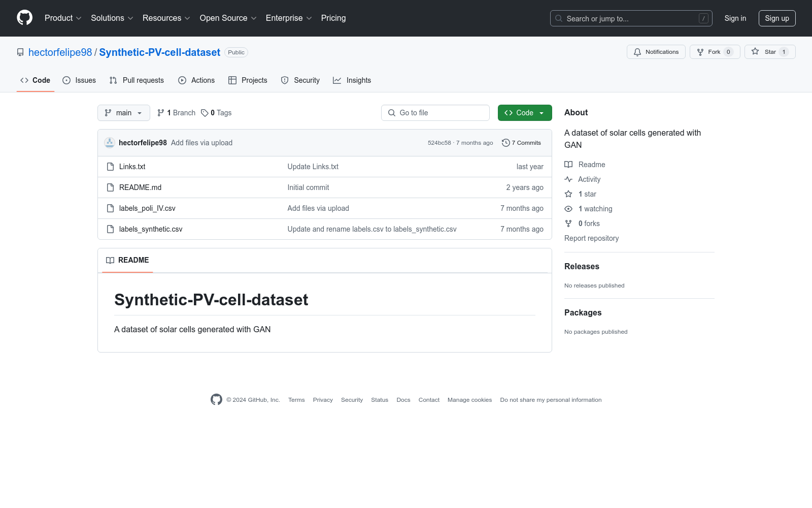The width and height of the screenshot is (812, 508).
Task: Open the main branch selector dropdown
Action: (x=124, y=113)
